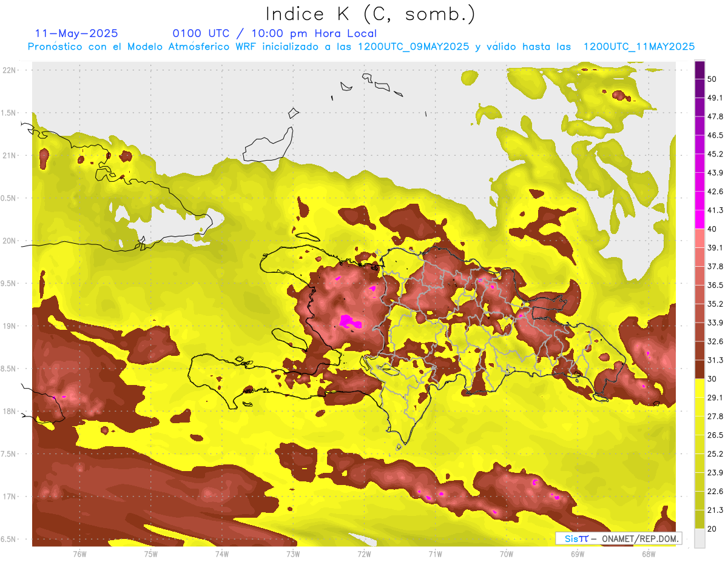Viewport: 728px width, 562px height.
Task: Click the '49.1' colorbar value
Action: coord(715,98)
